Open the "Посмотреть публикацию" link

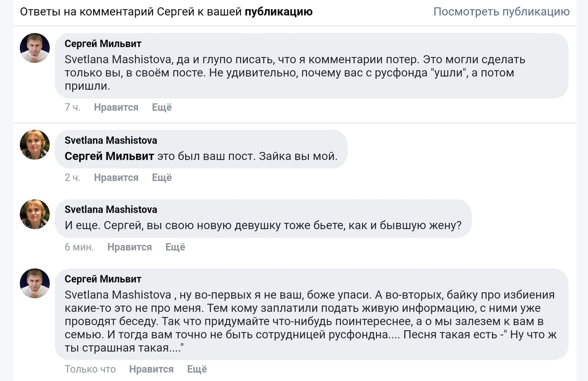coord(501,12)
